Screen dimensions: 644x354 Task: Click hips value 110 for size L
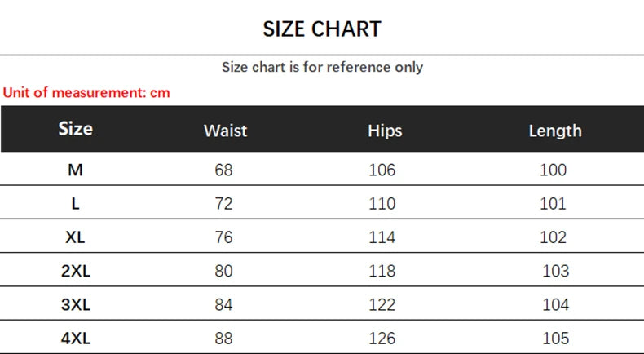pyautogui.click(x=382, y=204)
